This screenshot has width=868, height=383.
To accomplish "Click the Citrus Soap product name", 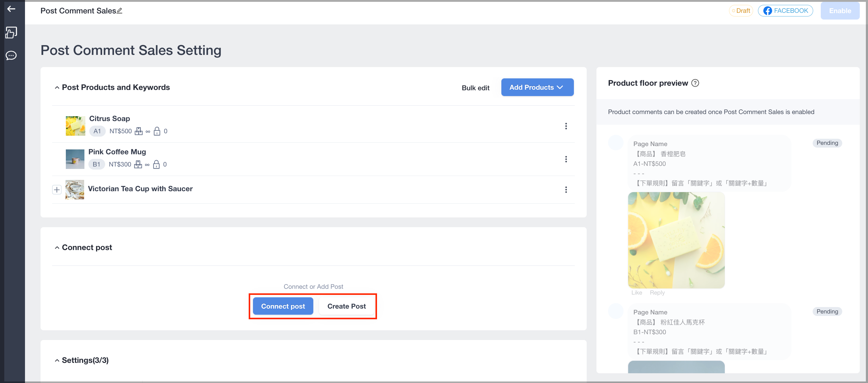I will (109, 119).
